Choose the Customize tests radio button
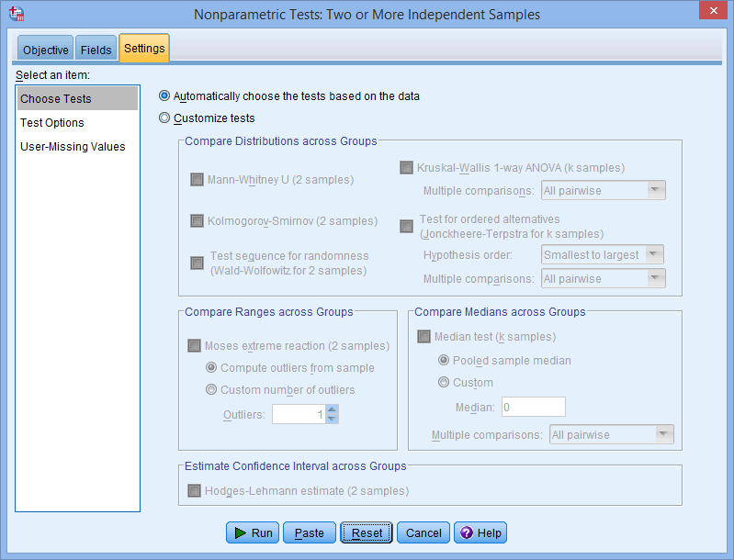The width and height of the screenshot is (734, 560). 164,118
